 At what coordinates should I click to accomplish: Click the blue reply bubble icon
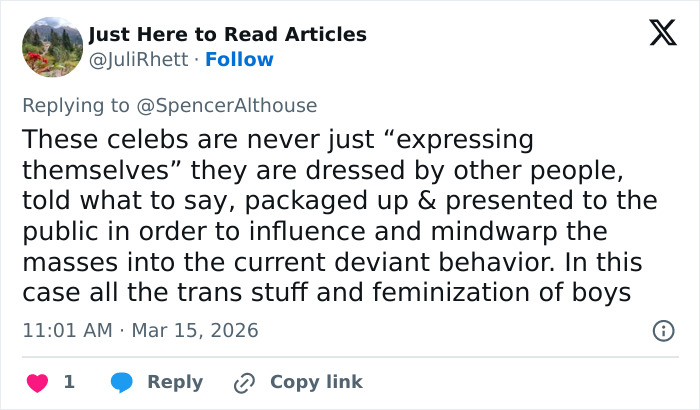click(x=122, y=382)
